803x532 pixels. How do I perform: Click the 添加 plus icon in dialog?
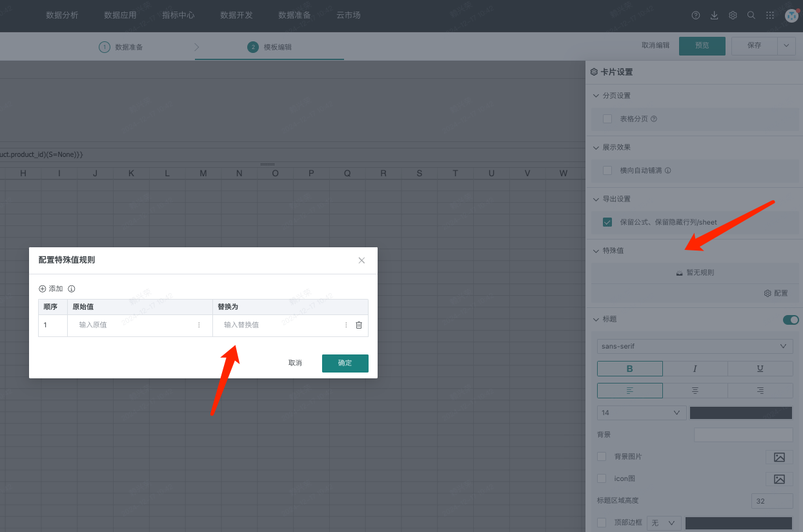[43, 289]
